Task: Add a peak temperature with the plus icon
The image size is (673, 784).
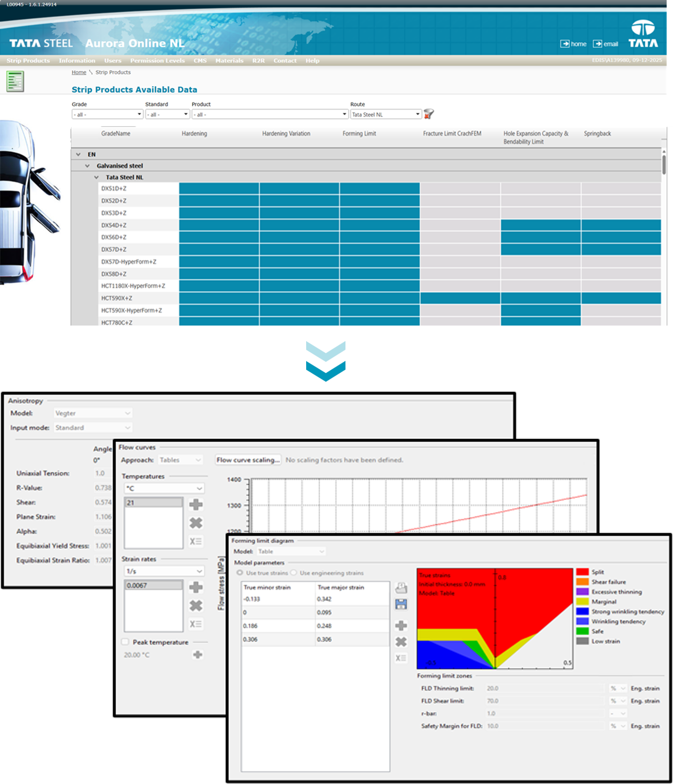Action: pos(198,655)
